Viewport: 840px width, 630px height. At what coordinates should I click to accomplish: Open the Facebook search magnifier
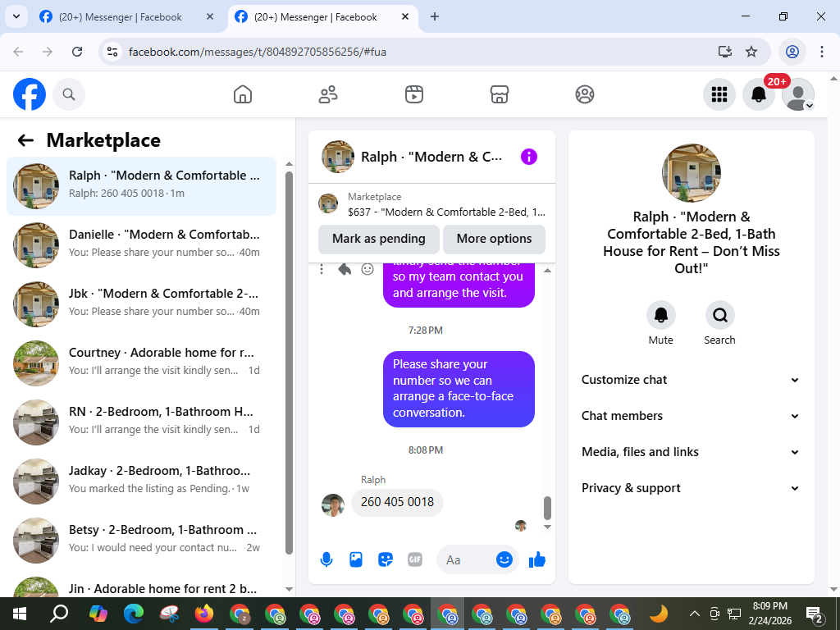point(69,94)
